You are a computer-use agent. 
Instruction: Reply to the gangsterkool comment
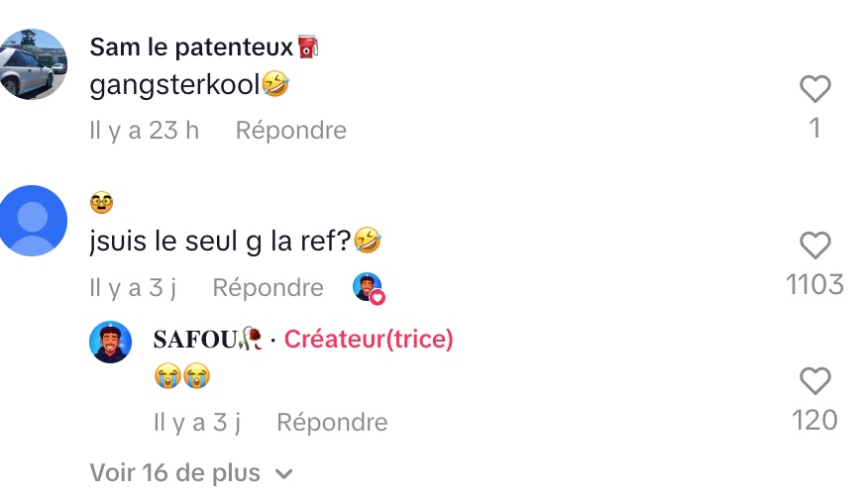[291, 131]
